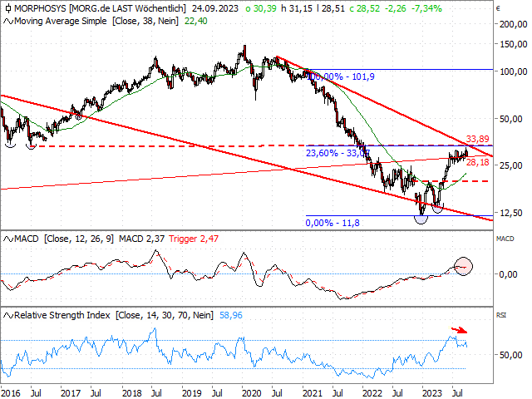532x399 pixels.
Task: Click the red resistance label 33,89
Action: (478, 139)
